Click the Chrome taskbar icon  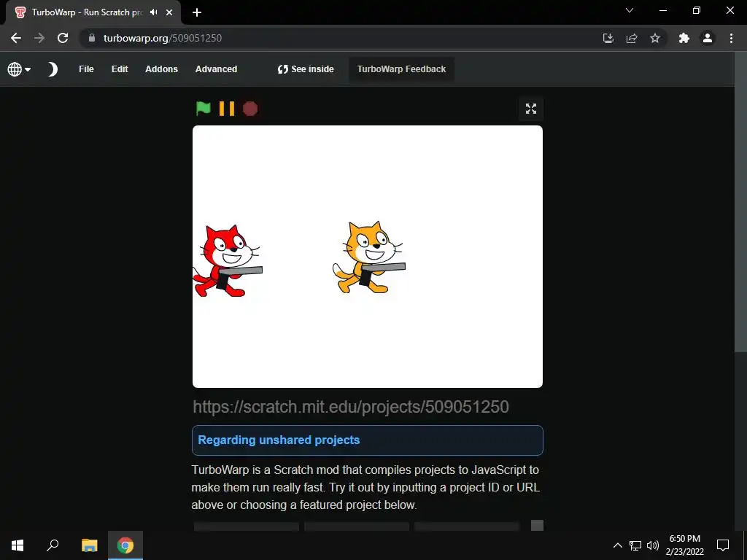(x=125, y=545)
